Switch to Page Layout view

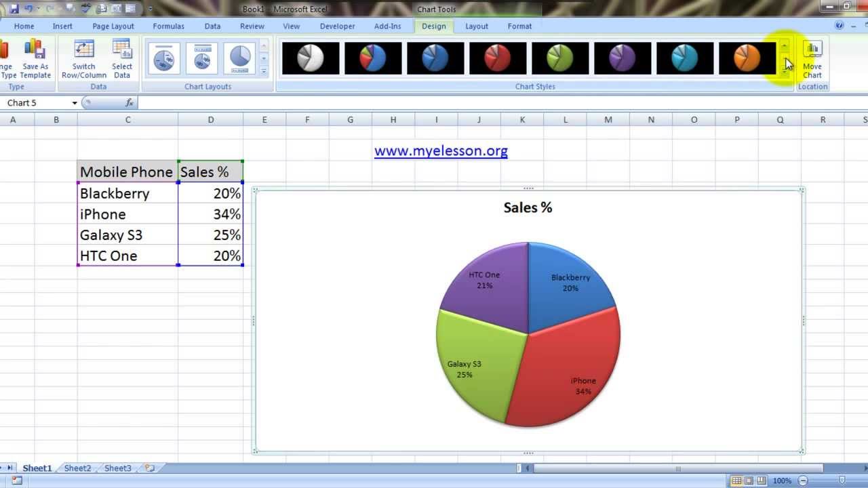[749, 481]
